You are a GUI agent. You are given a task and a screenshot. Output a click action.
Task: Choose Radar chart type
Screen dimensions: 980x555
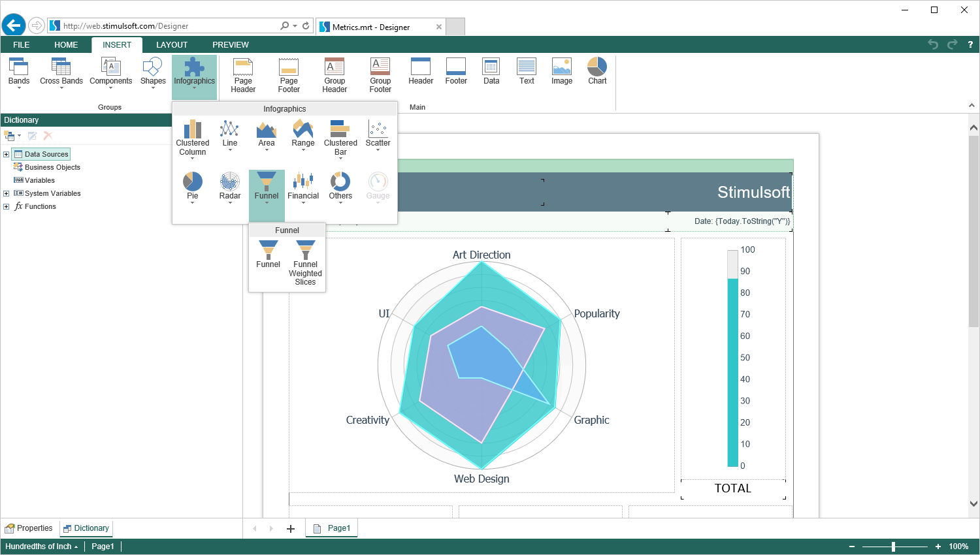(230, 188)
